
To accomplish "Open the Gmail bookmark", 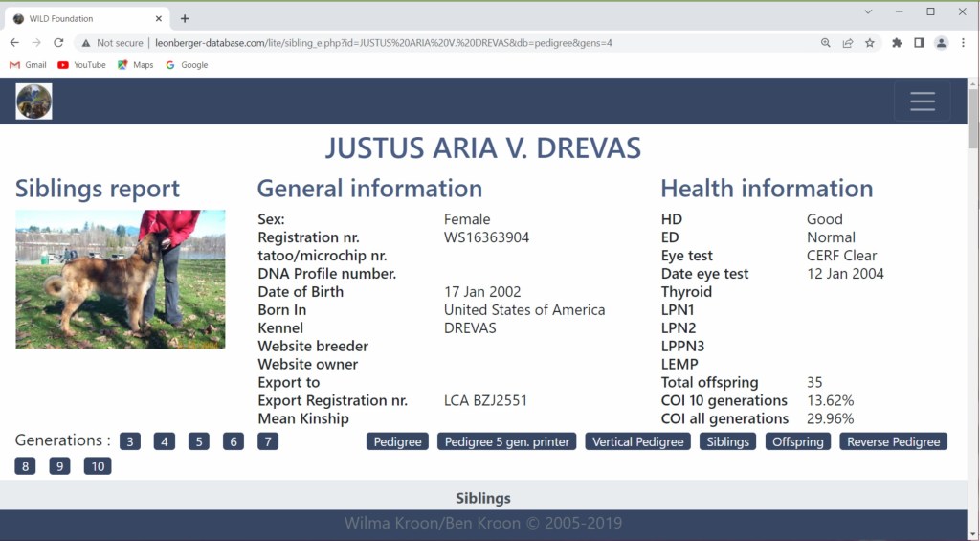I will (28, 65).
